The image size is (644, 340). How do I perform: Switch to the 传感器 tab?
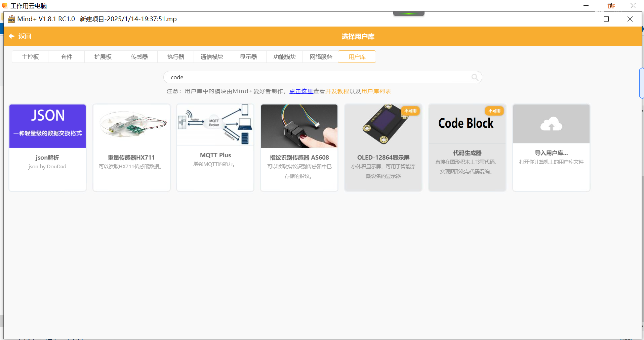(139, 57)
